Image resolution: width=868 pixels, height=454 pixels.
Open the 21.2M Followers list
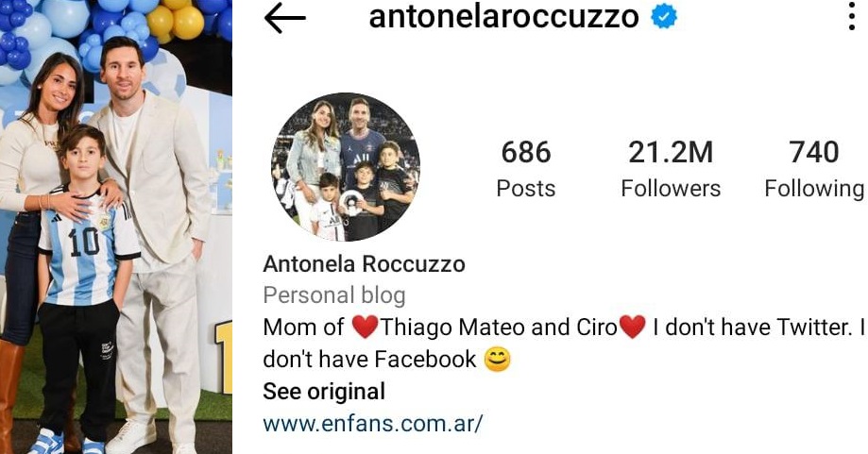click(x=671, y=168)
